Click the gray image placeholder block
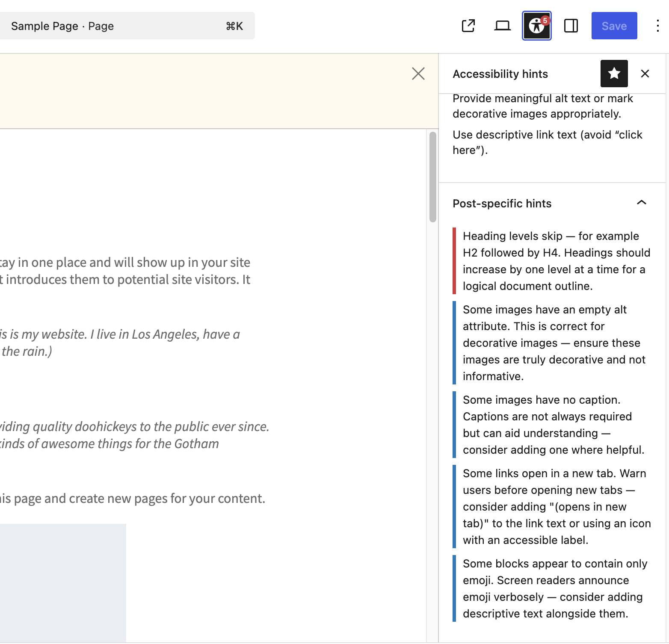This screenshot has width=669, height=644. [x=63, y=582]
